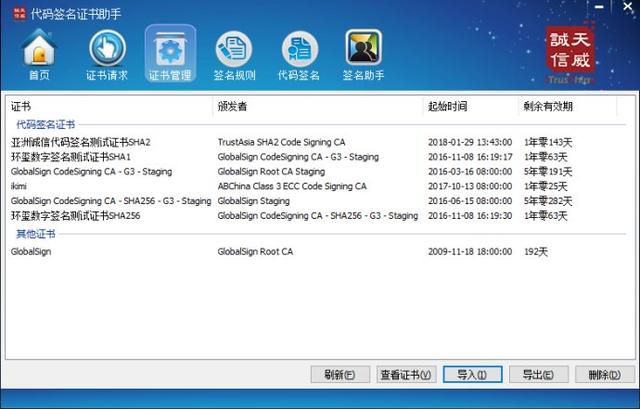Screen dimensions: 640x409
Task: Click start time 2018-01-29 13:43:00
Action: click(x=470, y=142)
